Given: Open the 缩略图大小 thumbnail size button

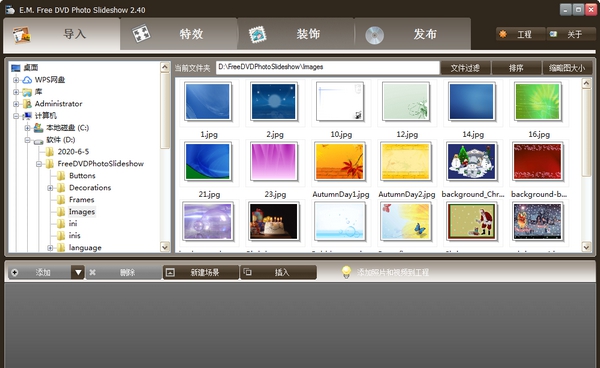Looking at the screenshot, I should pos(567,68).
